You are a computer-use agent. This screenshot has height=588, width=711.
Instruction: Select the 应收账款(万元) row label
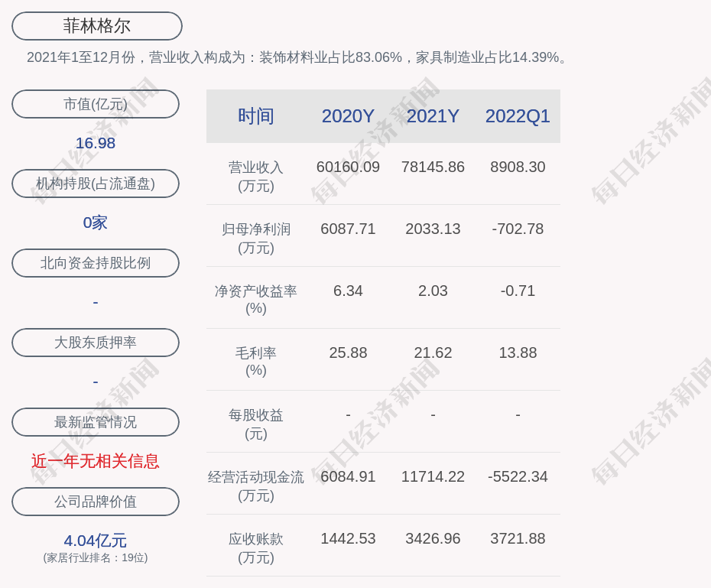point(256,547)
